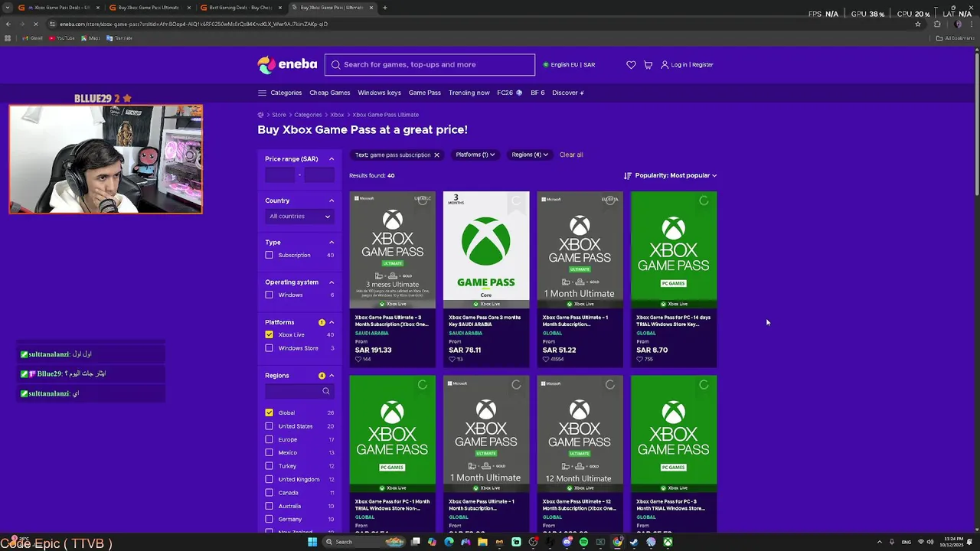The height and width of the screenshot is (551, 980).
Task: Uncheck the Global region checkbox
Action: 269,412
